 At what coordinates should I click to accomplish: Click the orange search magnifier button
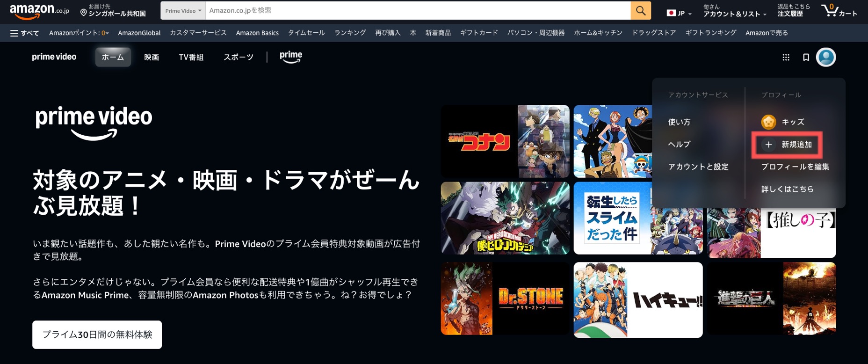pyautogui.click(x=641, y=10)
